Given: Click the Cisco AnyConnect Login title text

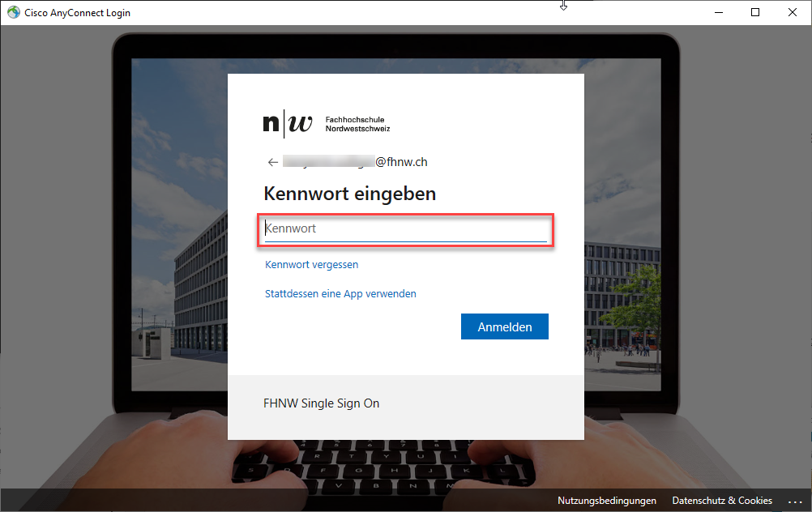Looking at the screenshot, I should [x=77, y=13].
